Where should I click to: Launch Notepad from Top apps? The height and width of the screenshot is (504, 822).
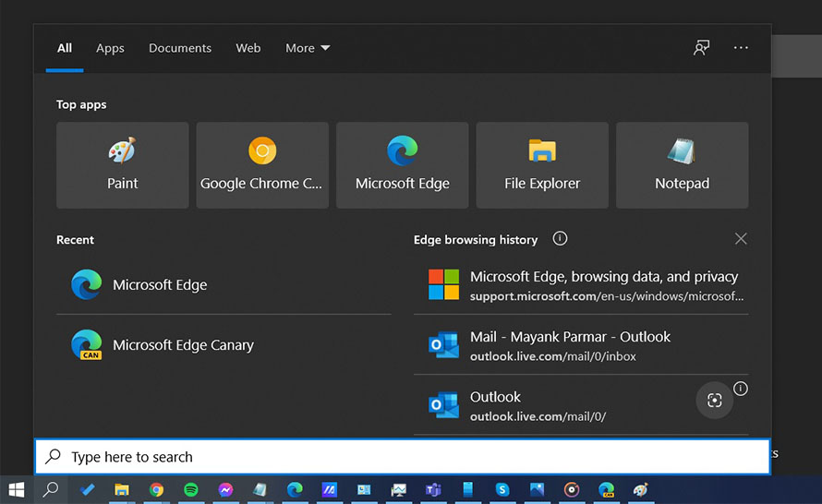click(x=682, y=165)
